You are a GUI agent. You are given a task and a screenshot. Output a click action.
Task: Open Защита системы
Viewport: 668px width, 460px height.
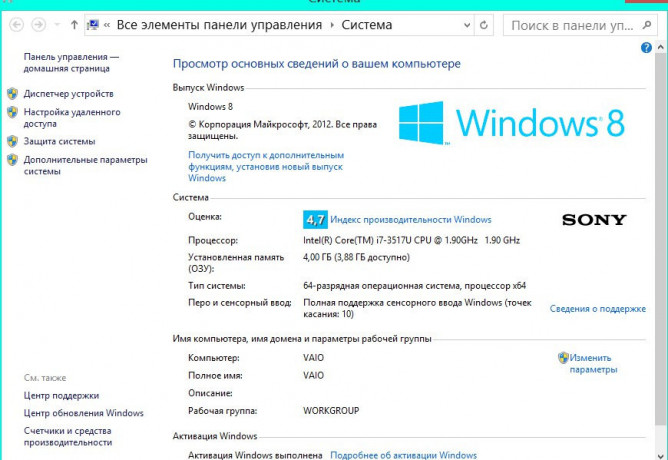[59, 141]
